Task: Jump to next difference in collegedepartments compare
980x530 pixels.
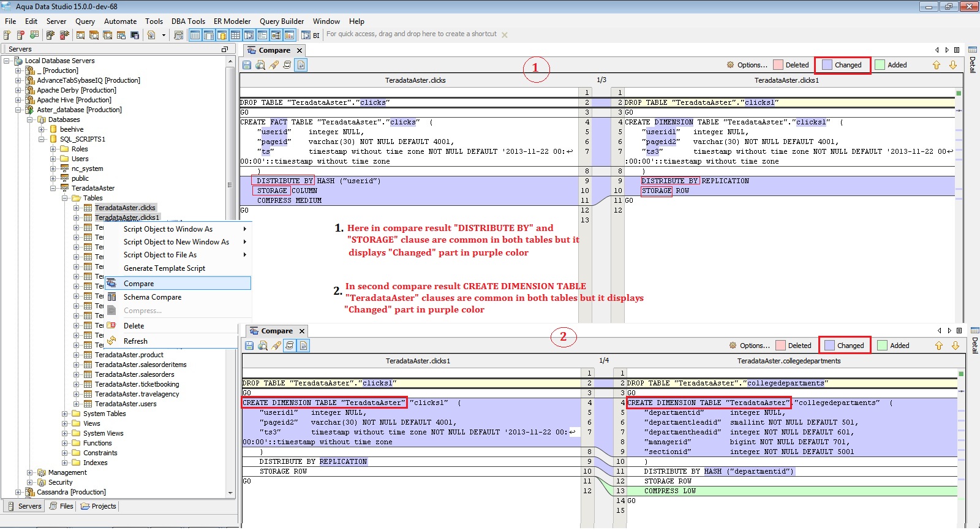Action: point(956,346)
